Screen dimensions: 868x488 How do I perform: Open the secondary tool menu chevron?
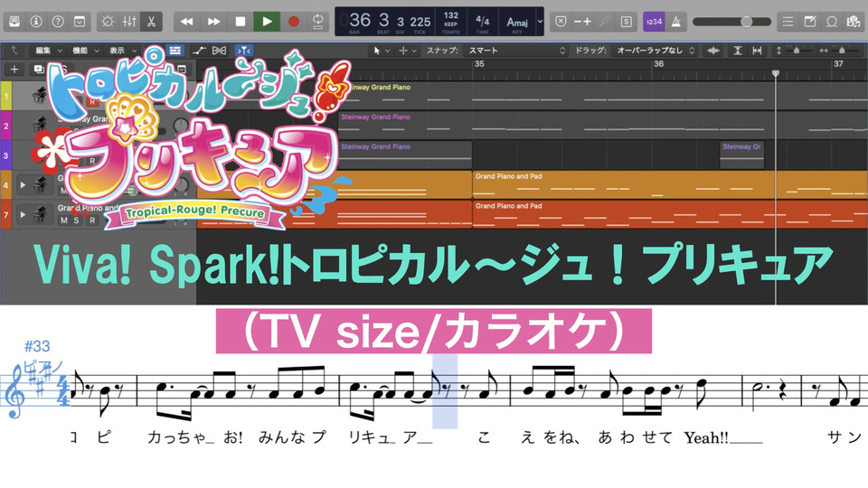click(x=414, y=51)
